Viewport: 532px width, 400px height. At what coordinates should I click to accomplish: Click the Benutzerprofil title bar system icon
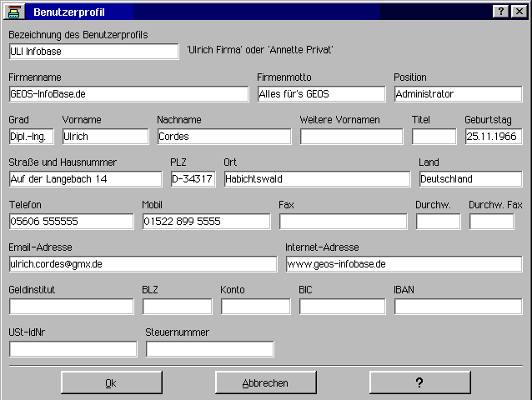(x=14, y=12)
